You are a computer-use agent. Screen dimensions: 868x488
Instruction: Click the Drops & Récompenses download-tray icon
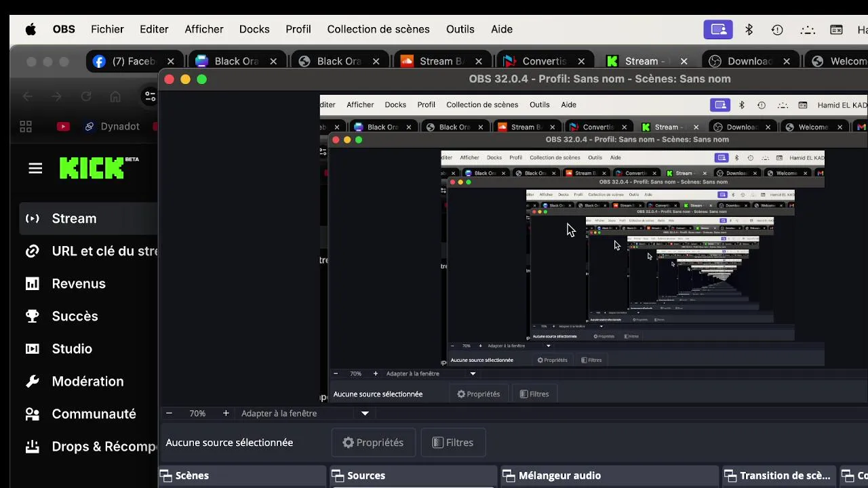click(32, 446)
